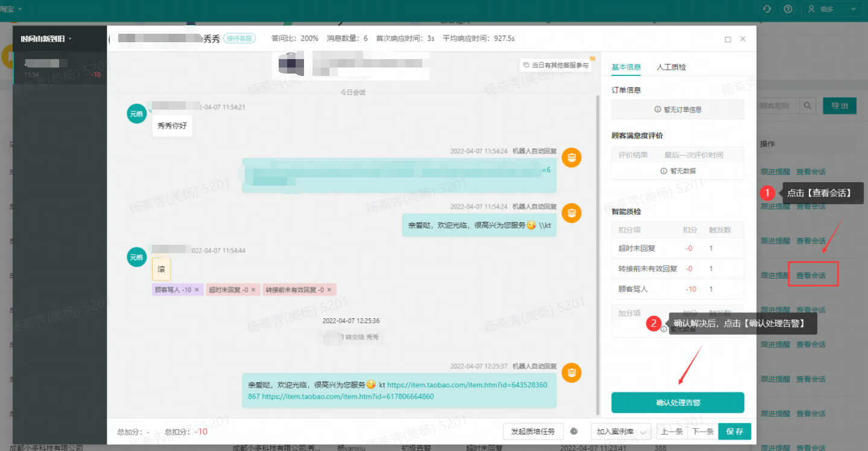This screenshot has width=868, height=451.
Task: Select the 超时未回复 deduction row
Action: pos(678,248)
